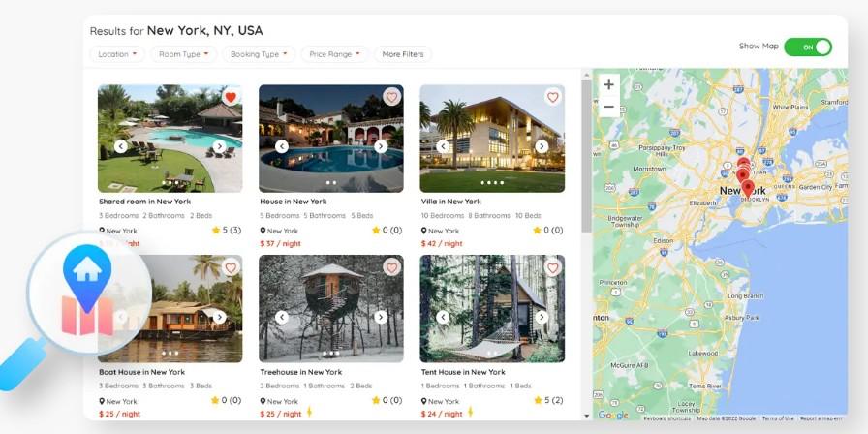Image resolution: width=868 pixels, height=434 pixels.
Task: Open the Boat House listing photo
Action: (170, 308)
